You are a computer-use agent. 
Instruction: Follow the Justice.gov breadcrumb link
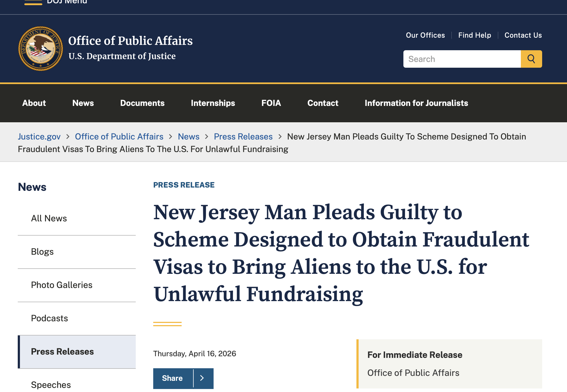point(39,136)
